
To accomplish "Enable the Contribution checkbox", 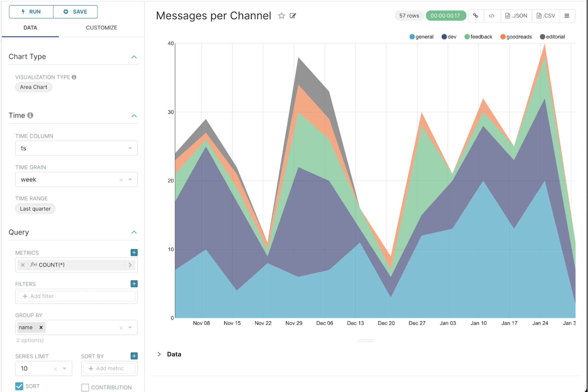I will pyautogui.click(x=85, y=387).
